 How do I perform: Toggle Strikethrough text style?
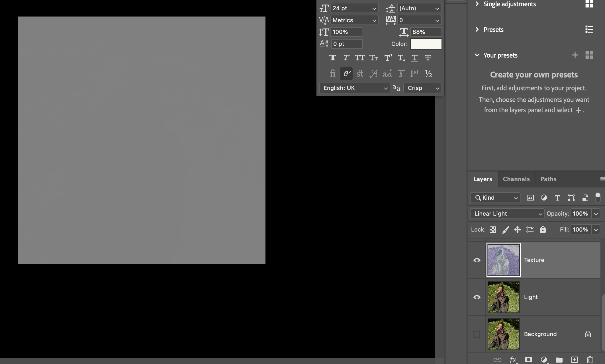(428, 58)
